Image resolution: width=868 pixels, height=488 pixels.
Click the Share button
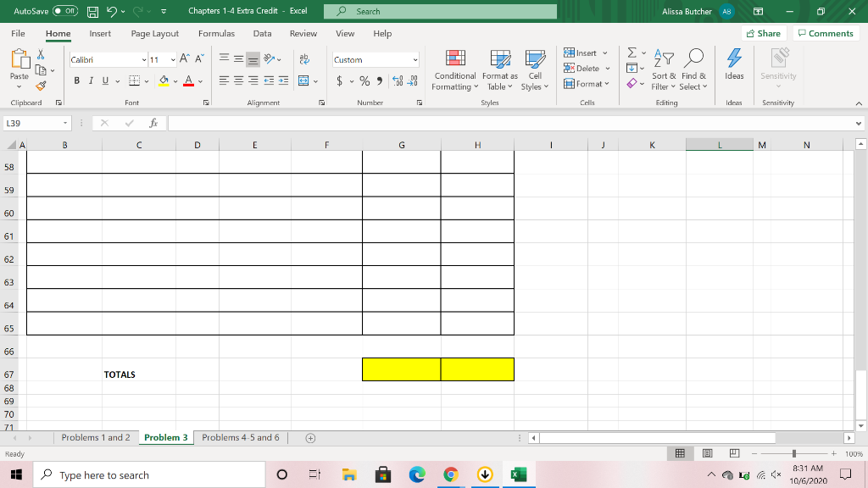[x=764, y=33]
